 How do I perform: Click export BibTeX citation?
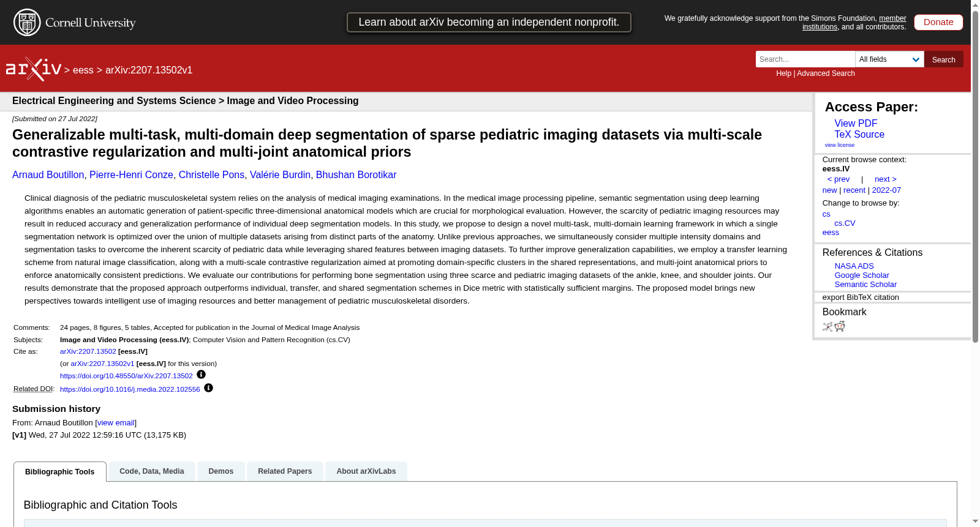[861, 297]
